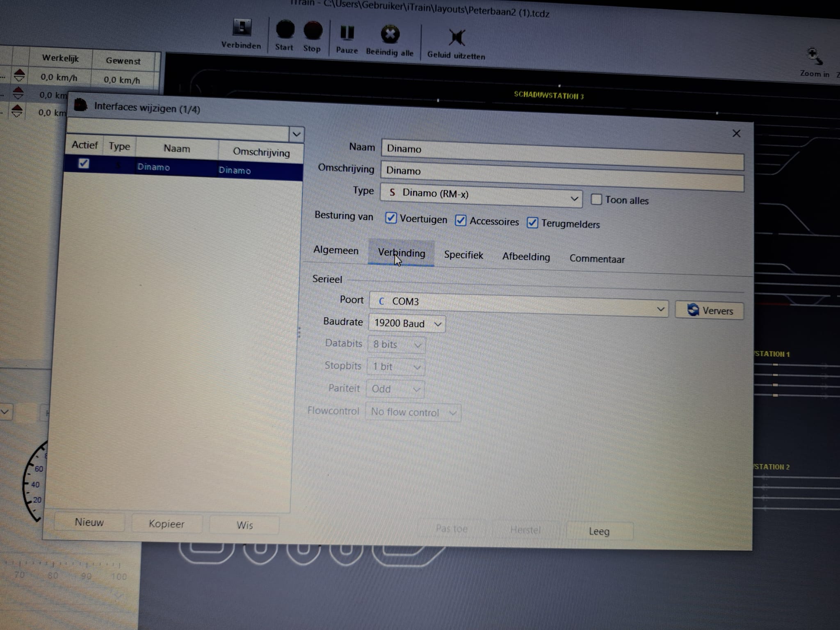Click the Ververs refresh button
Screen dimensions: 840x630
pyautogui.click(x=710, y=310)
